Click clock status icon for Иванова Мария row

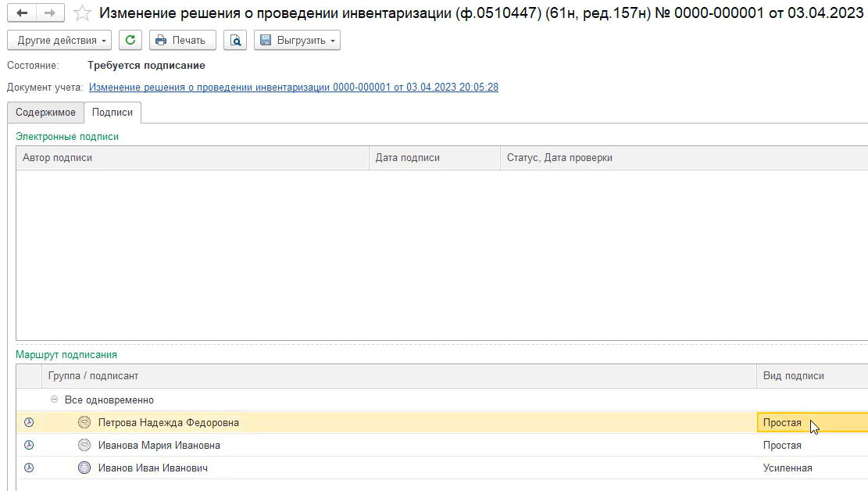pos(29,445)
